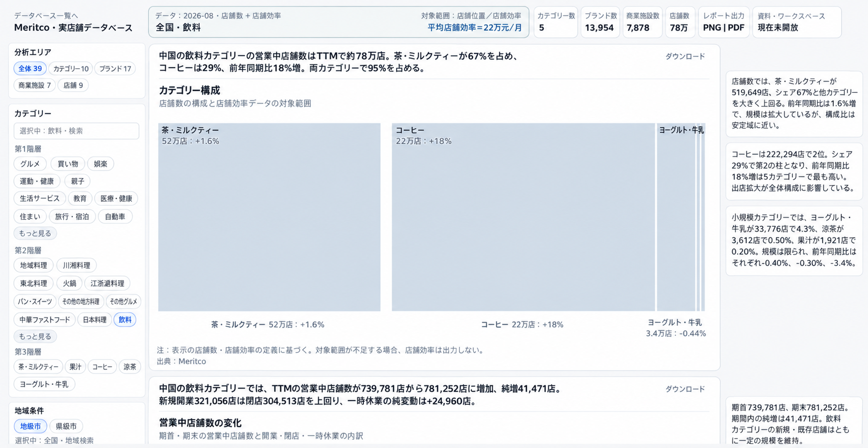Screen dimensions: 868x448
Task: Select the 全体 39 analysis area chip
Action: click(x=30, y=69)
